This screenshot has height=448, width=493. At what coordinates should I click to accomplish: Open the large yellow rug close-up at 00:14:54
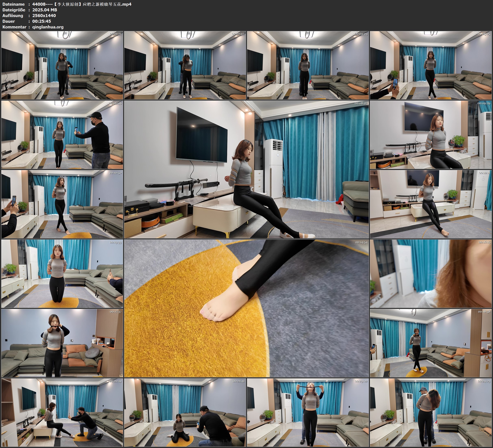click(x=246, y=308)
